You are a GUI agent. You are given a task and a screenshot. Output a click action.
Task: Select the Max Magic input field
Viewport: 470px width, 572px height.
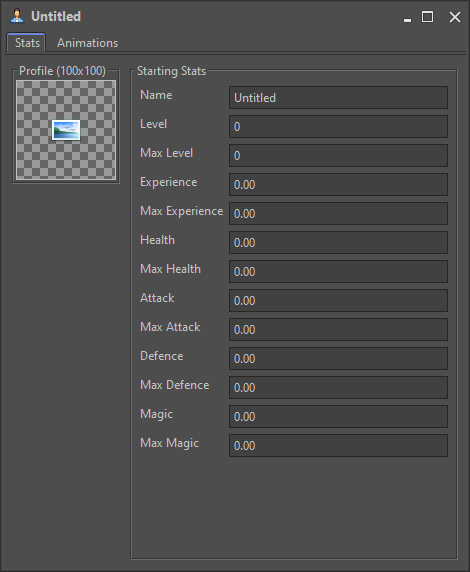pyautogui.click(x=338, y=445)
